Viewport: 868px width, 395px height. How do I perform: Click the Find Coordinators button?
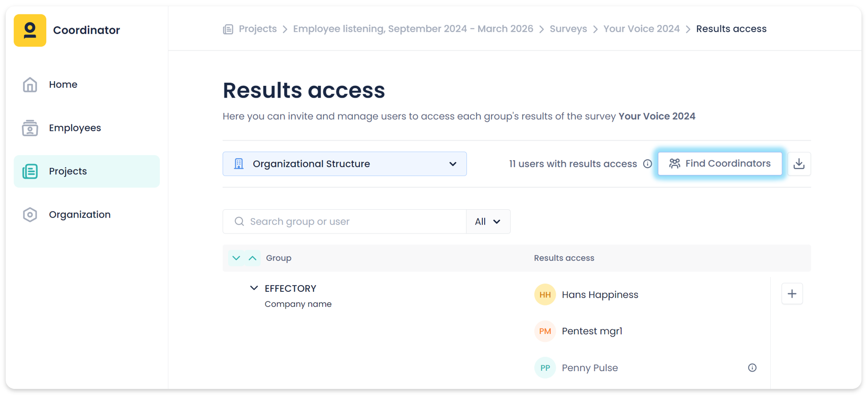(x=720, y=164)
